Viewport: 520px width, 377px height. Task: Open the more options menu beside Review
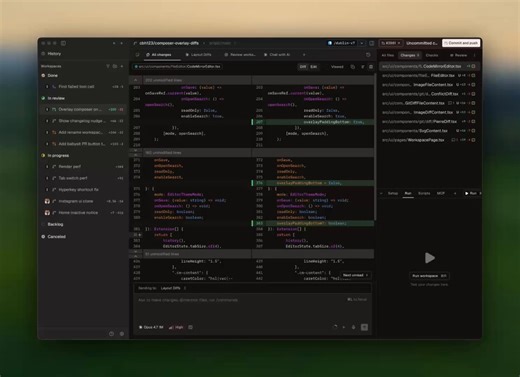pos(474,55)
